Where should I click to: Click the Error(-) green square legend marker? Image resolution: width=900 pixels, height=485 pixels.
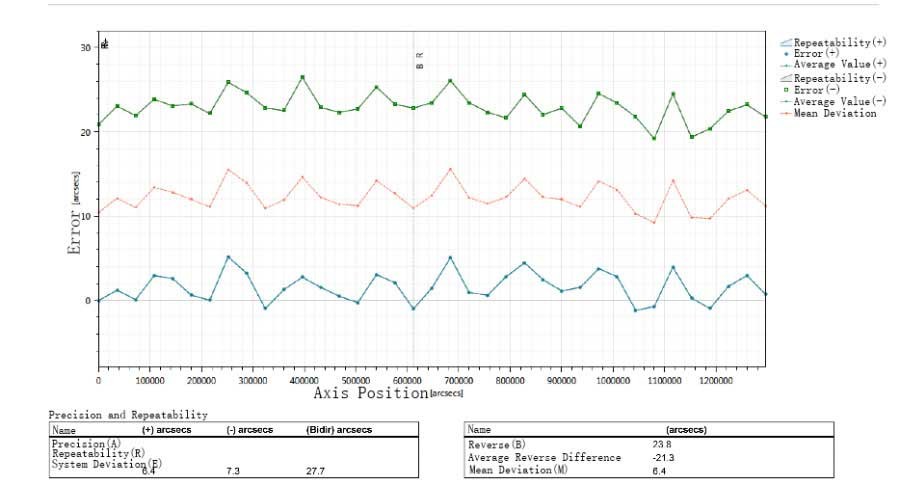785,89
